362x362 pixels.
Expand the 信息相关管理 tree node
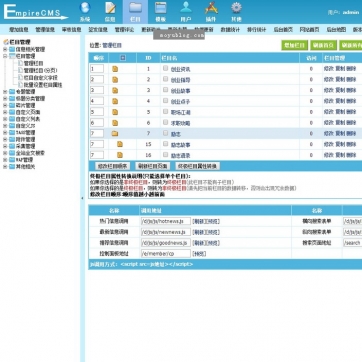[5, 49]
